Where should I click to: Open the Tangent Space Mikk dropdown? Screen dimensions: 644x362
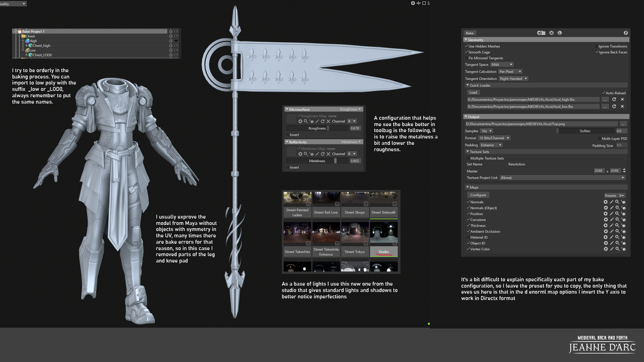[502, 65]
